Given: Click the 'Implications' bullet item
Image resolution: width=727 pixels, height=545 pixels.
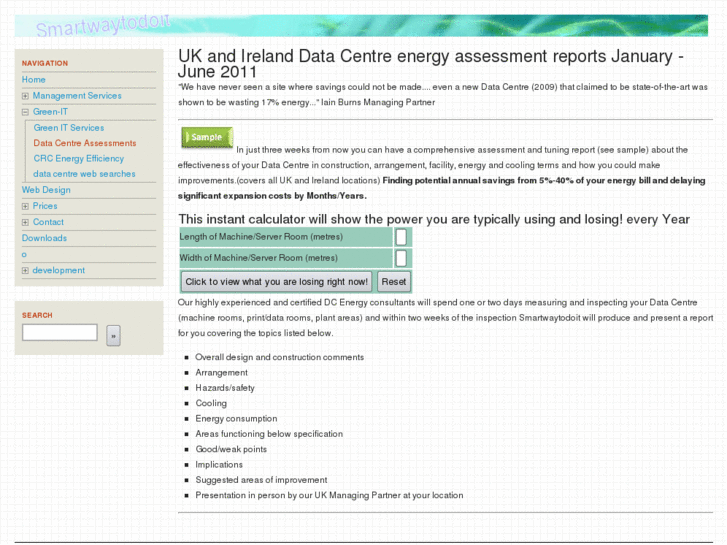Looking at the screenshot, I should [219, 465].
